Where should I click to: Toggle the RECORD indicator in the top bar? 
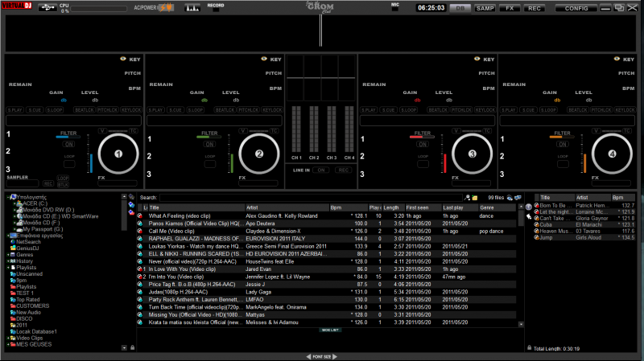216,10
